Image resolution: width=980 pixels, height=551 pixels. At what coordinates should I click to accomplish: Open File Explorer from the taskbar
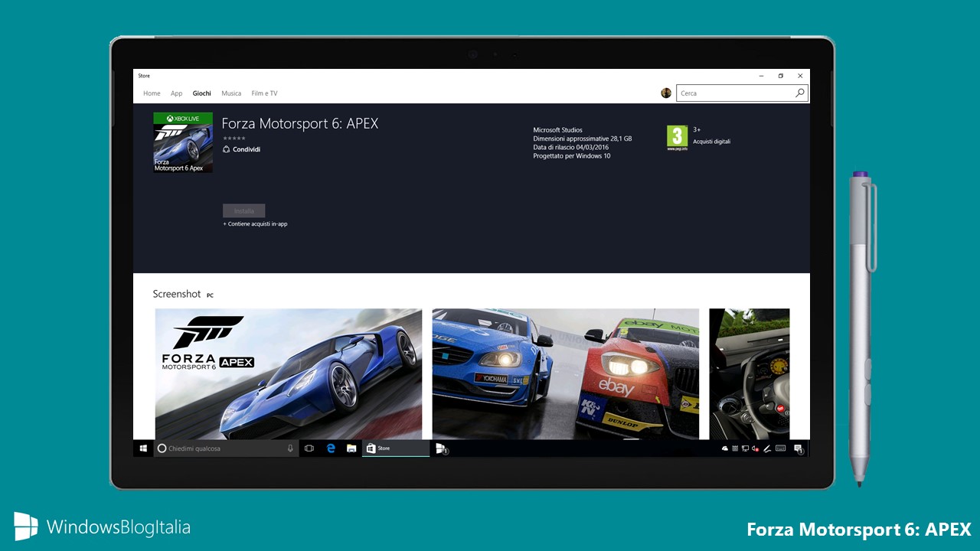click(351, 448)
